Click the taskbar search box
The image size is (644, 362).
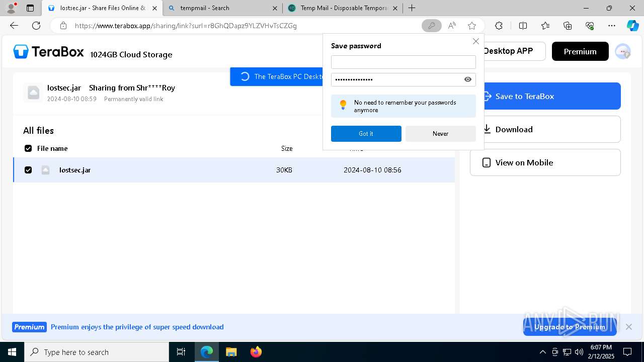tap(97, 352)
